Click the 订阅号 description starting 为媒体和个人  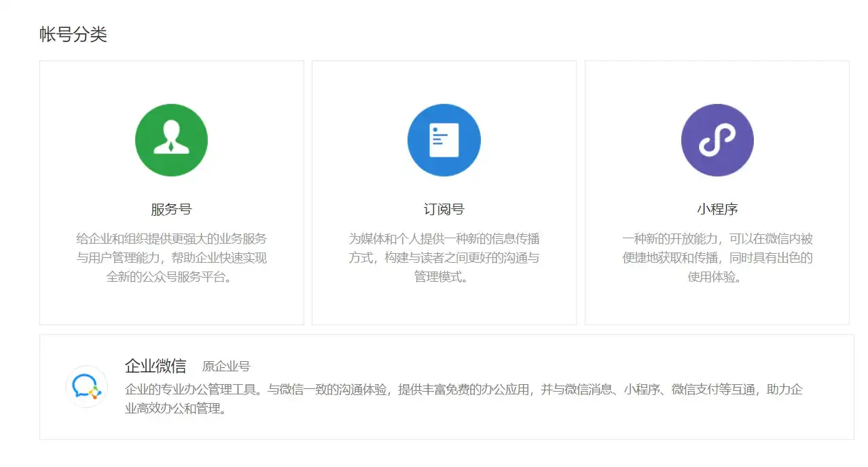tap(444, 258)
